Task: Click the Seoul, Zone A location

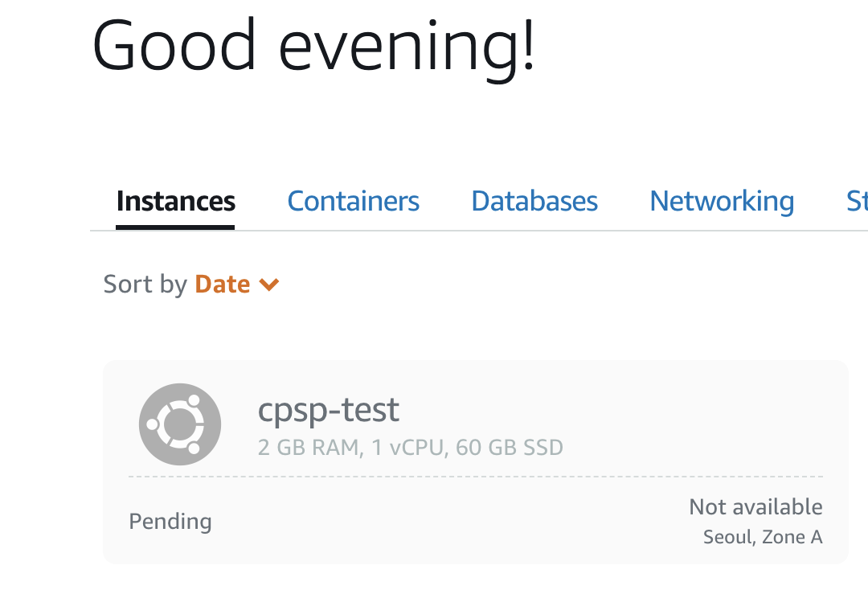Action: 763,537
